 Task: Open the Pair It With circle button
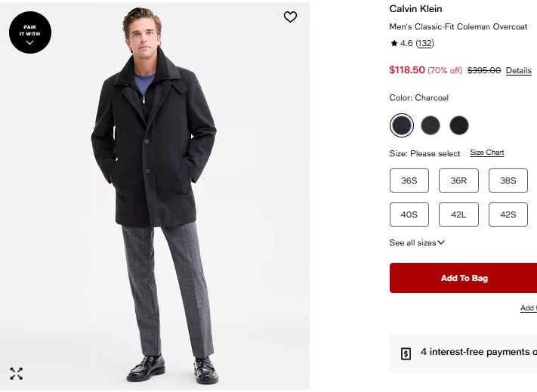click(x=30, y=32)
